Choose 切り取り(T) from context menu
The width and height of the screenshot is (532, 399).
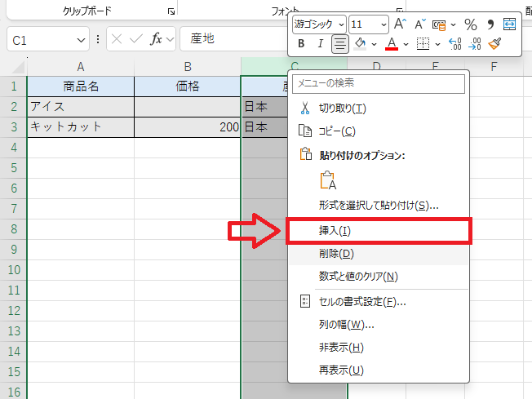pos(379,109)
